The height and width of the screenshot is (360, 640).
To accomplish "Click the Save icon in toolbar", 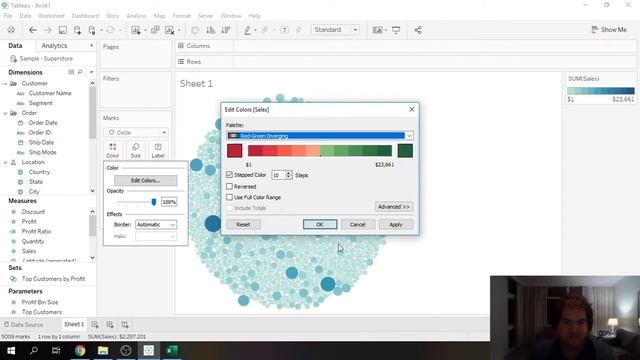I will click(x=62, y=30).
